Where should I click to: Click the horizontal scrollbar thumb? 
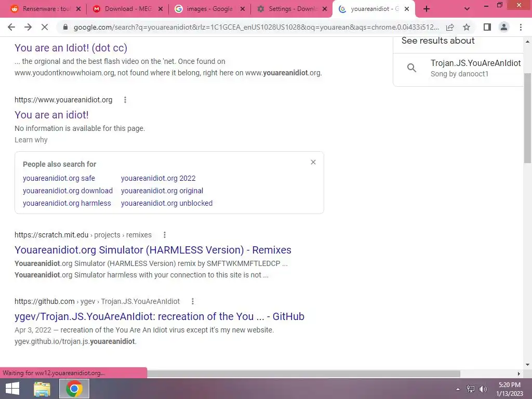click(303, 374)
